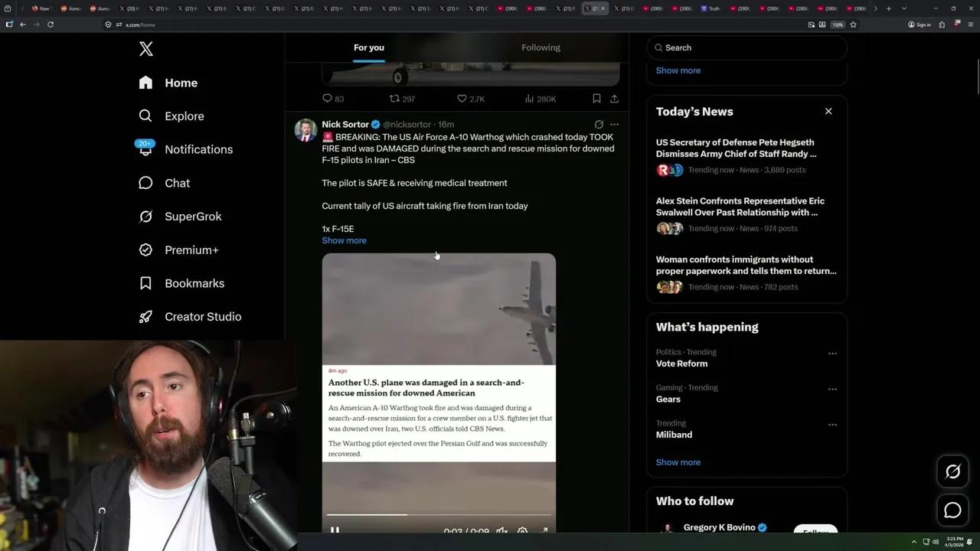Bookmark the post above Nick Sortor's
The image size is (980, 551).
[596, 99]
